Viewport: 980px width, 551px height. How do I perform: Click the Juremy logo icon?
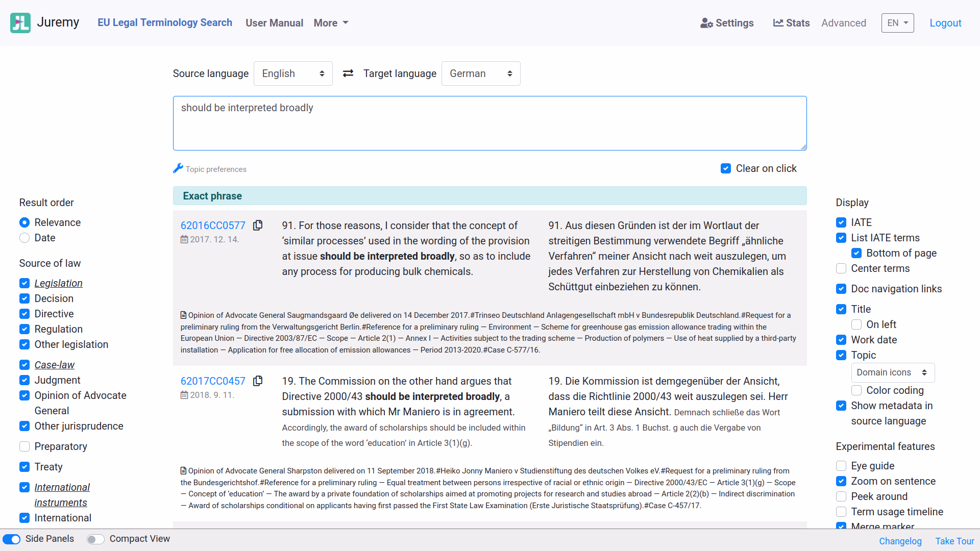(x=20, y=23)
